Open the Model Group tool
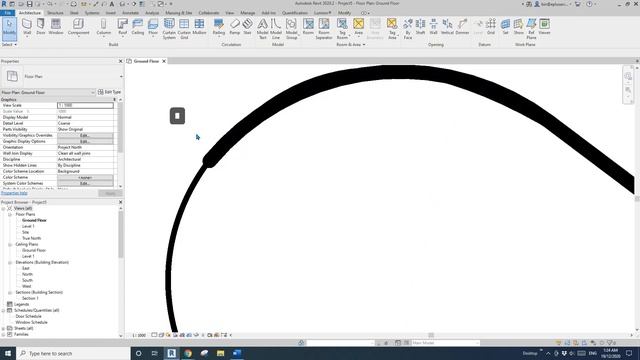This screenshot has height=360, width=640. coord(291,29)
